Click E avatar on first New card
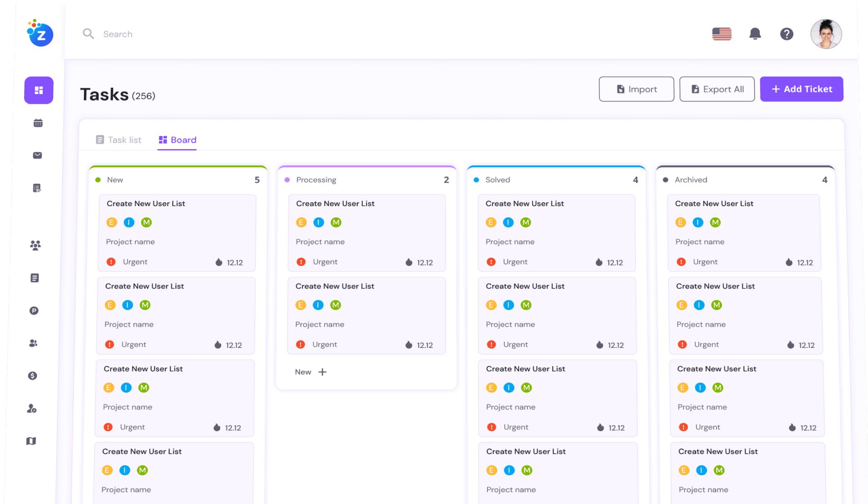Viewport: 868px width, 504px height. tap(111, 222)
